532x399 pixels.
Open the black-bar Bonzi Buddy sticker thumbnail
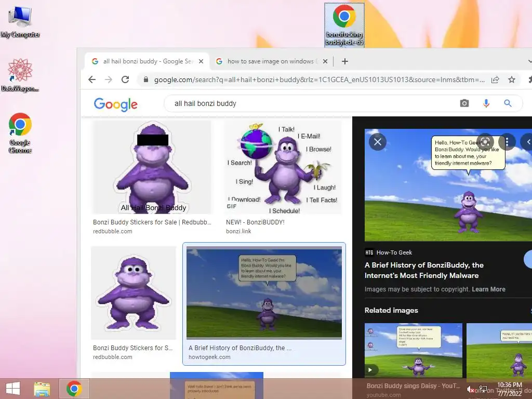[x=152, y=167]
